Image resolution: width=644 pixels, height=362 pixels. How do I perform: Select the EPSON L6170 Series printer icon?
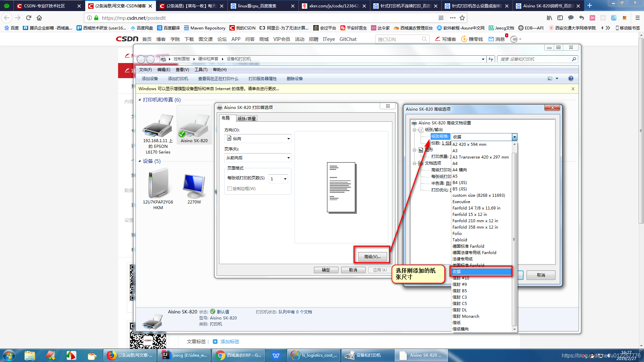point(158,125)
